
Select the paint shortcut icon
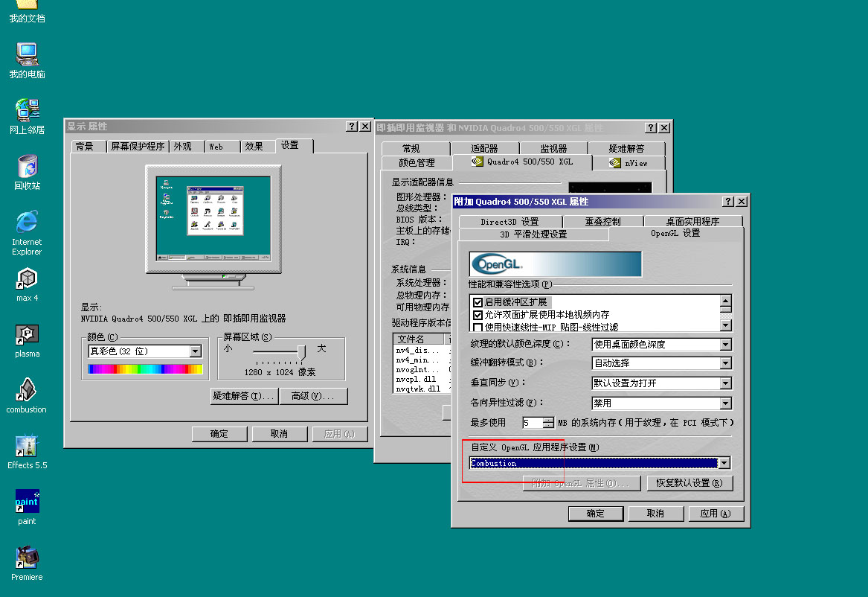tap(27, 508)
